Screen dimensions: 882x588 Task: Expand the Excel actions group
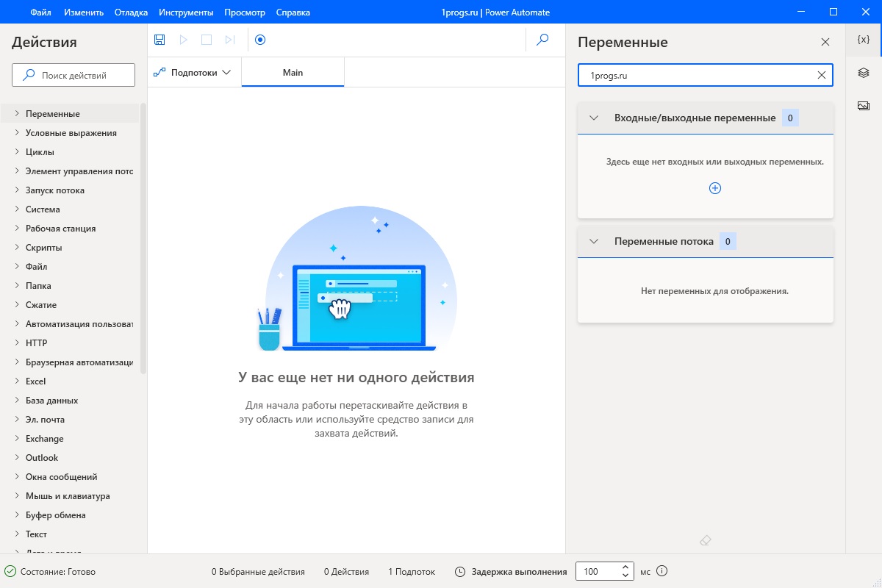17,381
